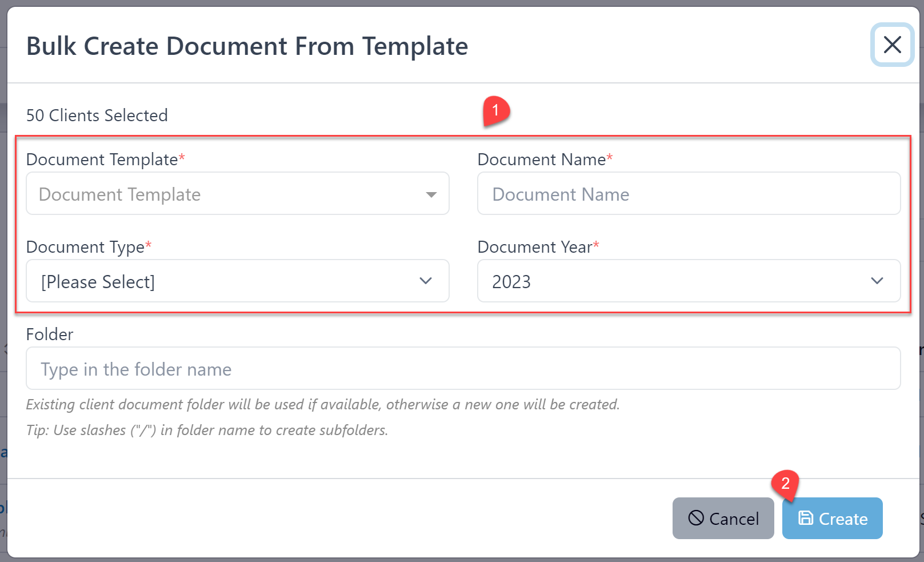The width and height of the screenshot is (924, 562).
Task: Click the cancel prohibition icon
Action: [x=695, y=519]
